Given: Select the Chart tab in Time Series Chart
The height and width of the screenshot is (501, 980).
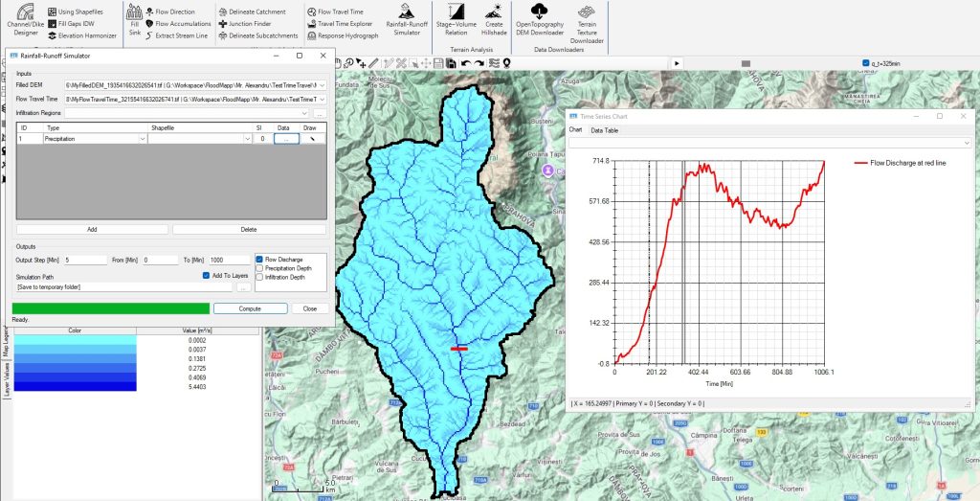Looking at the screenshot, I should coord(575,130).
